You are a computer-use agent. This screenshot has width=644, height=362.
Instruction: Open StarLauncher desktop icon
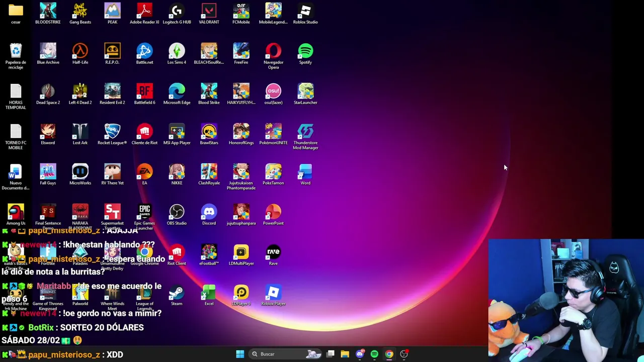coord(305,94)
